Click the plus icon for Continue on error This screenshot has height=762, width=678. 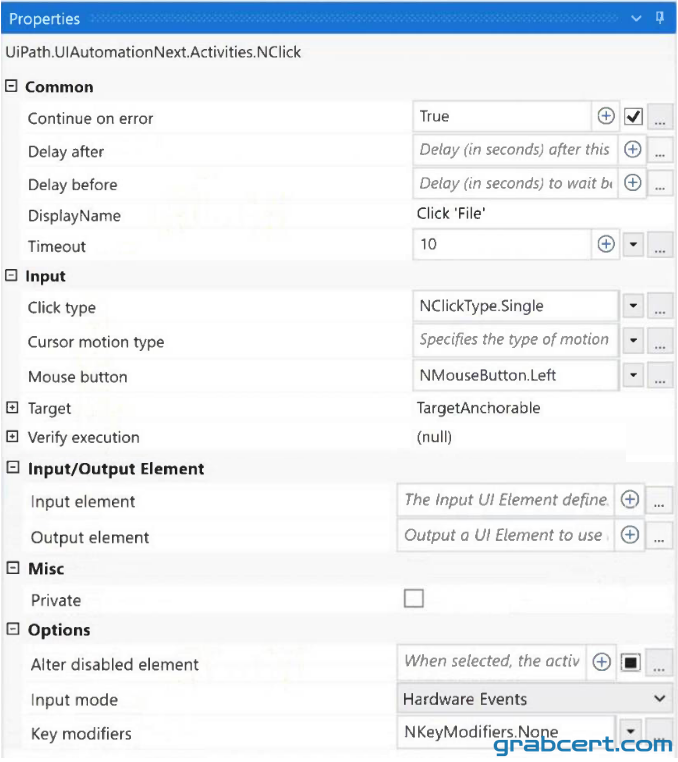[606, 117]
